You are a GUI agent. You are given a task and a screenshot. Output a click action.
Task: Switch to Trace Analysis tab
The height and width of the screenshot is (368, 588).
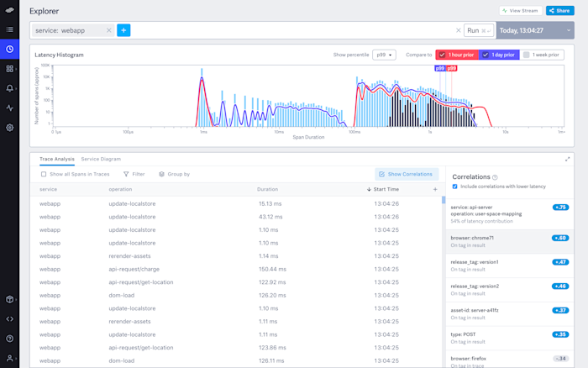coord(57,159)
